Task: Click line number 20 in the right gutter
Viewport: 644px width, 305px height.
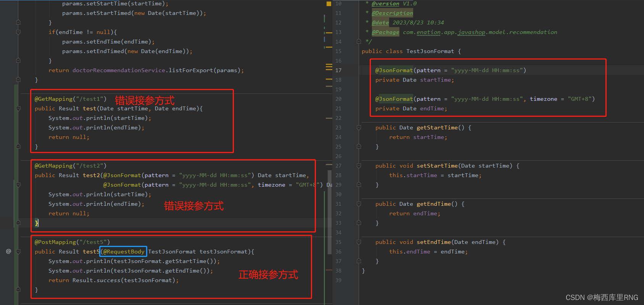Action: coord(338,99)
